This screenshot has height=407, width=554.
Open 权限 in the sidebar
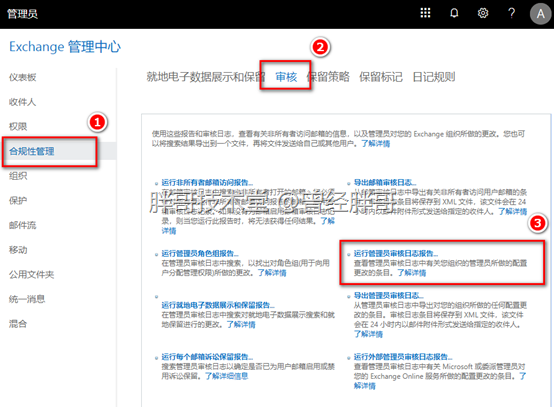(18, 126)
